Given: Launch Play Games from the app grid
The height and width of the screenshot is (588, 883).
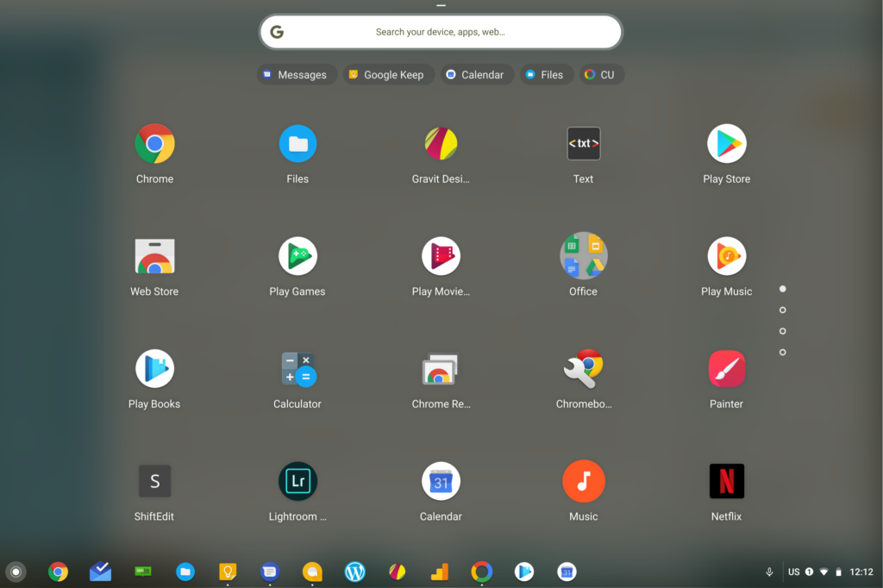Looking at the screenshot, I should [x=297, y=257].
